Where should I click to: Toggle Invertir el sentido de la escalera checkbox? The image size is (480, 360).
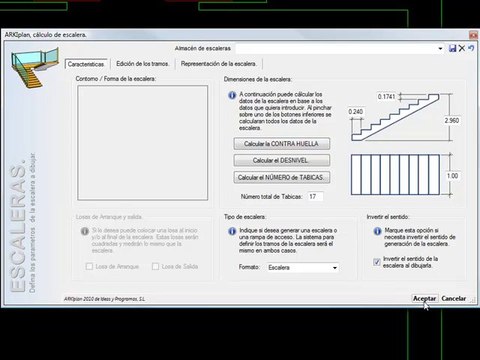(377, 262)
